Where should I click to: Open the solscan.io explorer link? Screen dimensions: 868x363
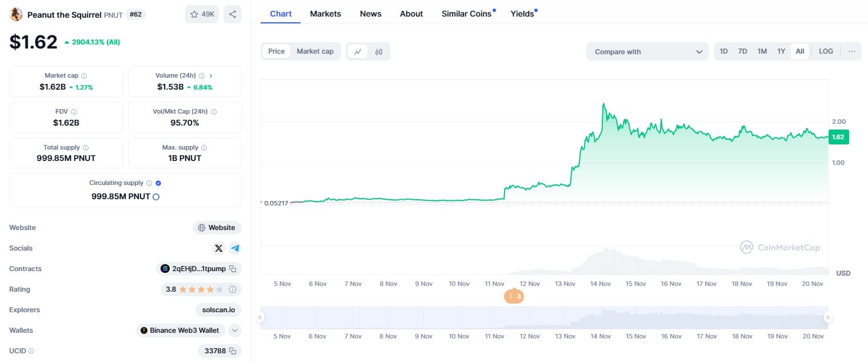coord(218,310)
